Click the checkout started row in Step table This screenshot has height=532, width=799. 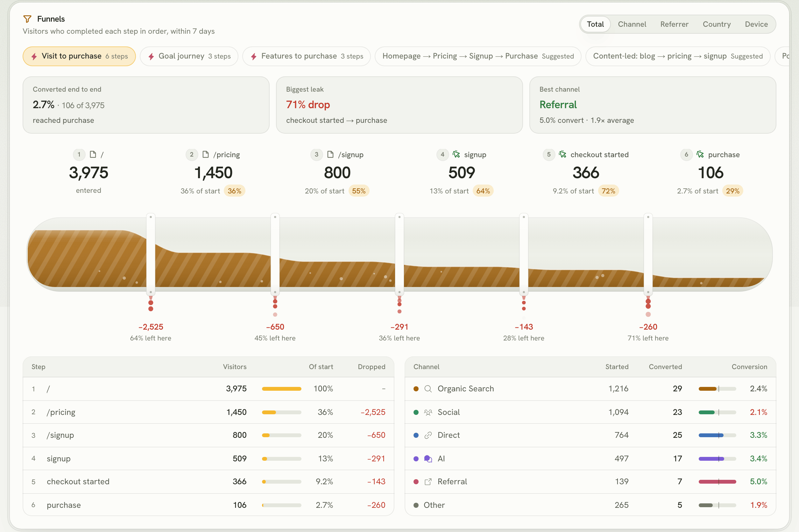pyautogui.click(x=209, y=482)
